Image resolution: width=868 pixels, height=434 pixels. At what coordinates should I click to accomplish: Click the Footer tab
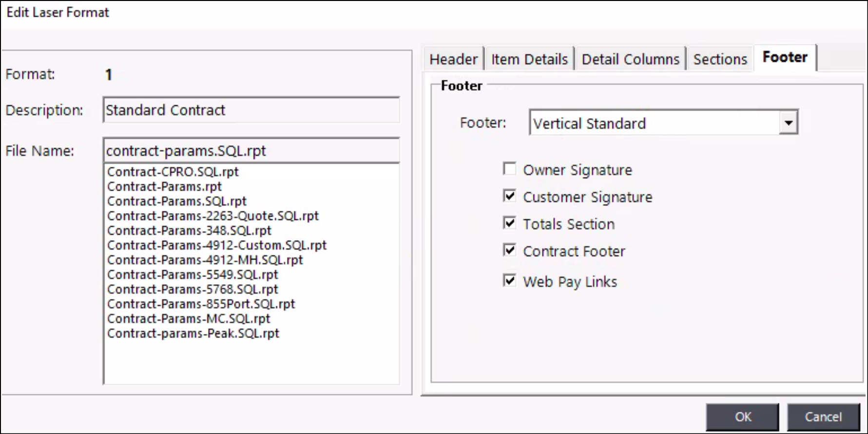click(x=785, y=58)
